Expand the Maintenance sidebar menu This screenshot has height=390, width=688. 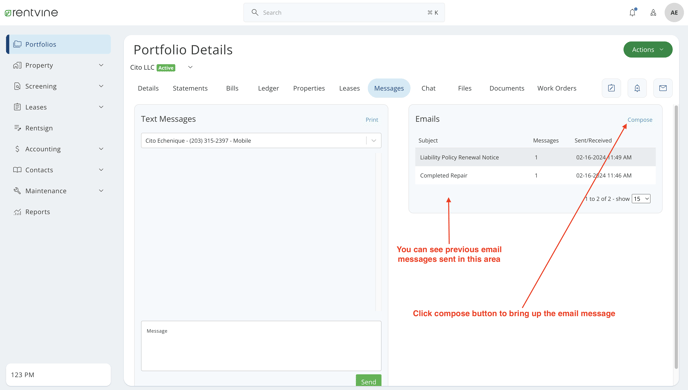(x=101, y=191)
